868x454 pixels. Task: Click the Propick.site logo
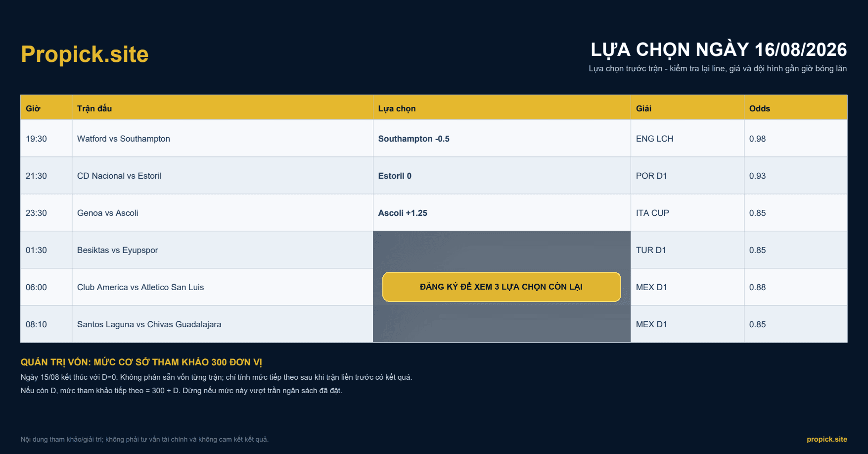tap(85, 54)
